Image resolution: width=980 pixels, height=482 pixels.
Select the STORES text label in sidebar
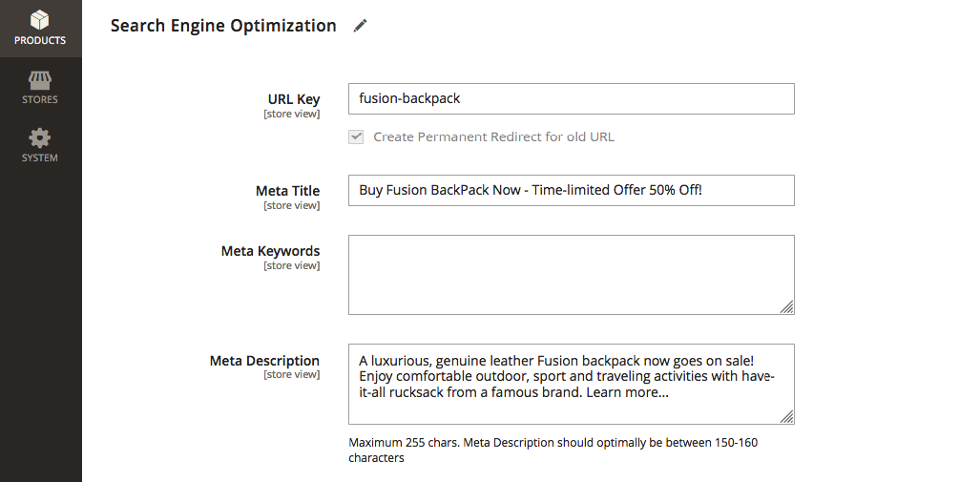40,99
